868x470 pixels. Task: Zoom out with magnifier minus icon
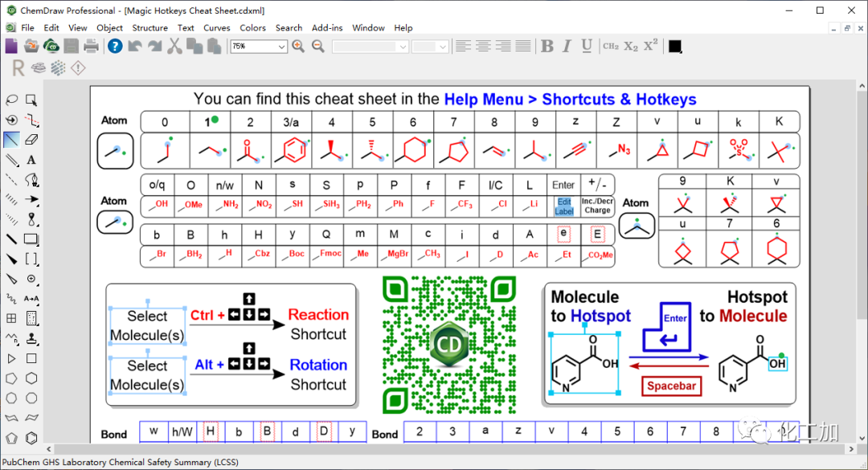click(317, 47)
